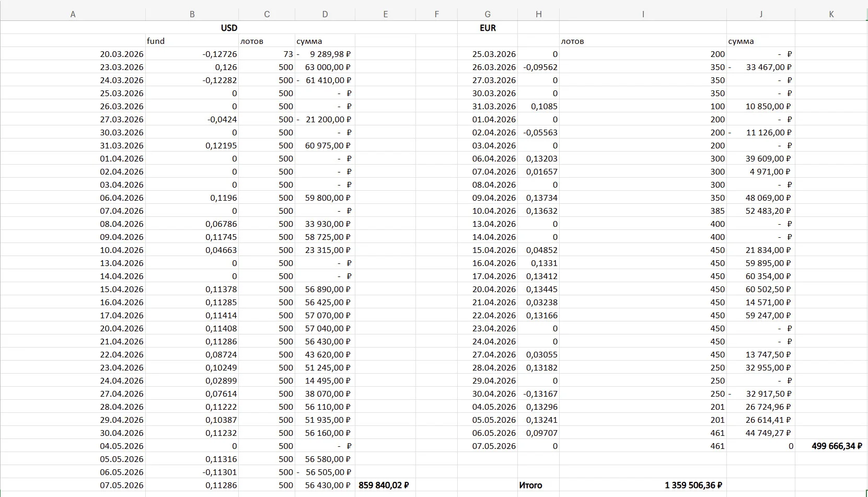
Task: Select the 1 359 506,36 ₽ total cell
Action: coord(643,485)
